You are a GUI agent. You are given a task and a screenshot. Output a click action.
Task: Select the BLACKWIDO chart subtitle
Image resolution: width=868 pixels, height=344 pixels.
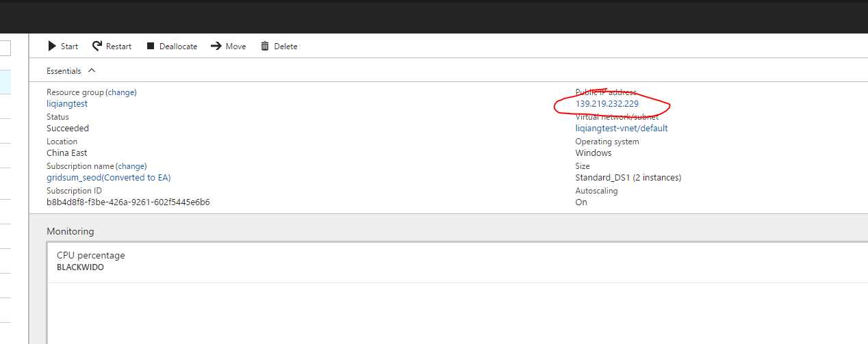[80, 267]
